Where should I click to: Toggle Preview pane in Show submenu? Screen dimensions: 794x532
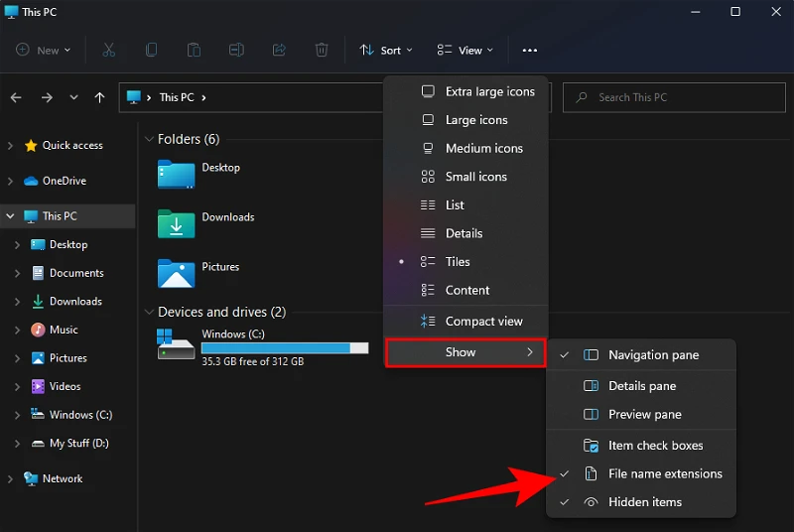coord(641,414)
